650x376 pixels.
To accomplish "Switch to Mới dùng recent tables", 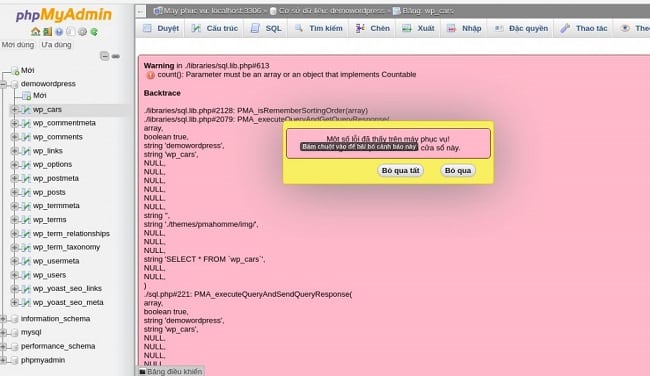I will pos(18,45).
